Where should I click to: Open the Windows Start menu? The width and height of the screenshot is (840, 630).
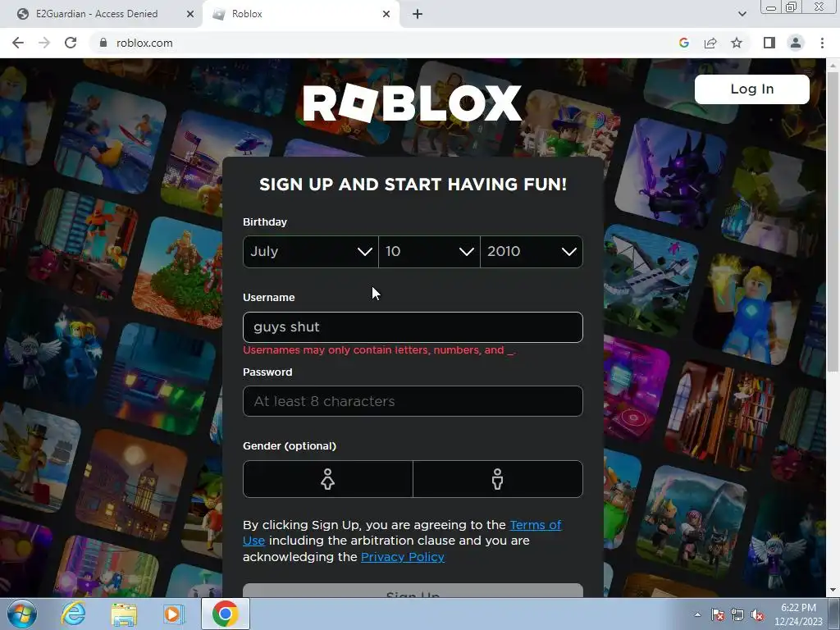point(22,614)
